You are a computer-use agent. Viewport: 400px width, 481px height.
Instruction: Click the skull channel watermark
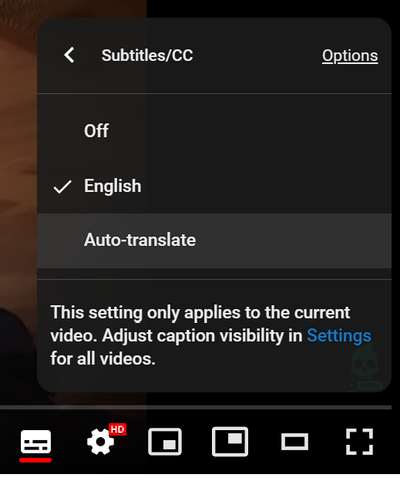(364, 370)
